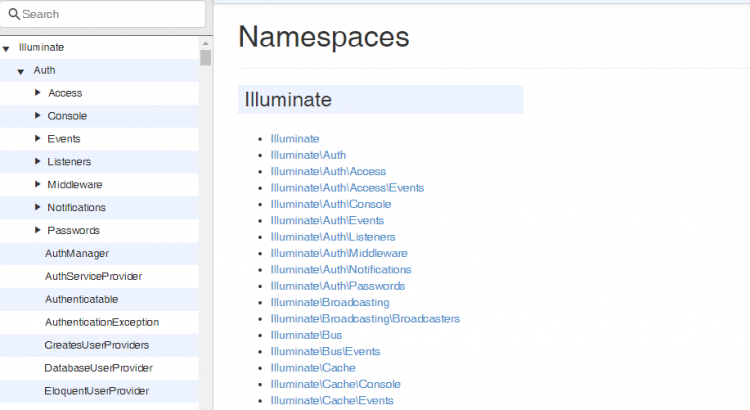Expand the Access tree node
Viewport: 750px width, 410px height.
[37, 93]
